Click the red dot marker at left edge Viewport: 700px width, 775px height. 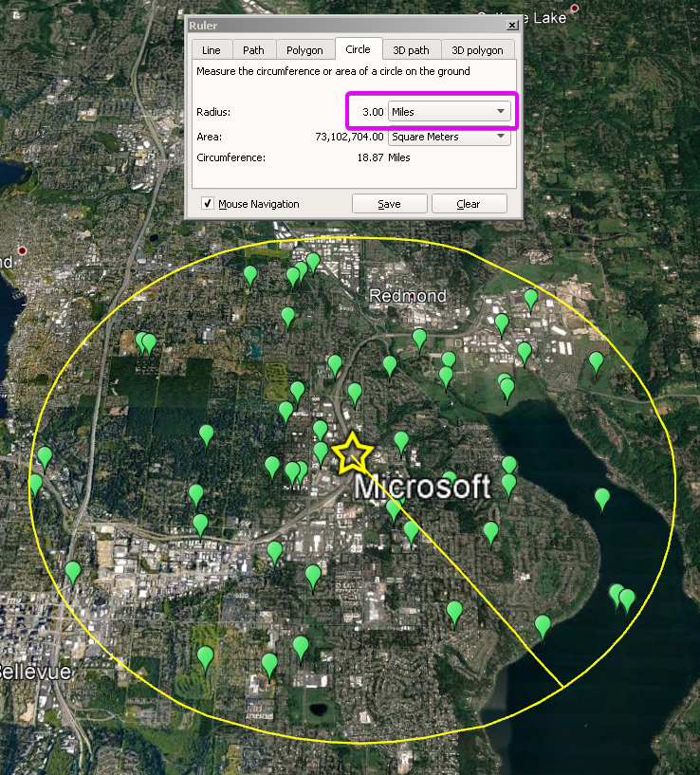pyautogui.click(x=22, y=250)
